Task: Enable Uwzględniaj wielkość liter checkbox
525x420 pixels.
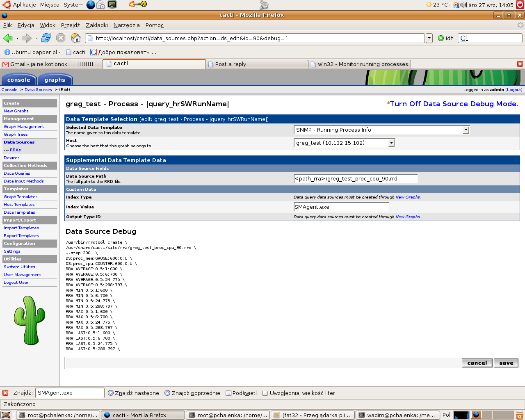Action: [265, 393]
